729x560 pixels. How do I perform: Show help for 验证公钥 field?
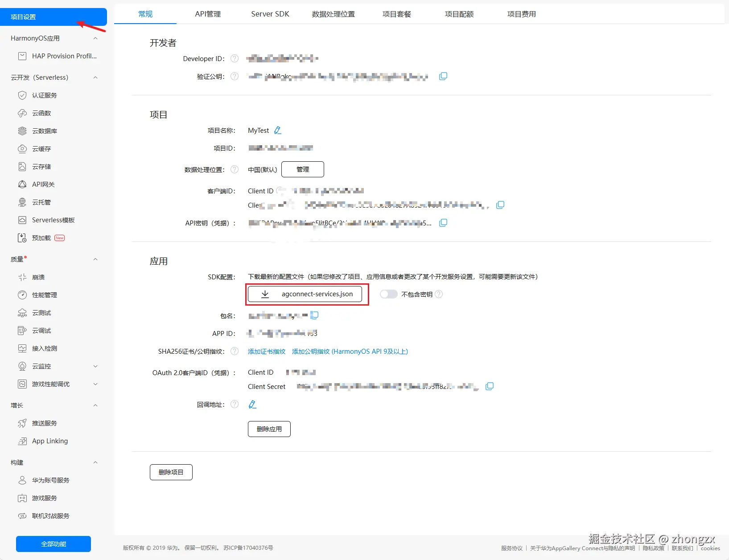235,76
